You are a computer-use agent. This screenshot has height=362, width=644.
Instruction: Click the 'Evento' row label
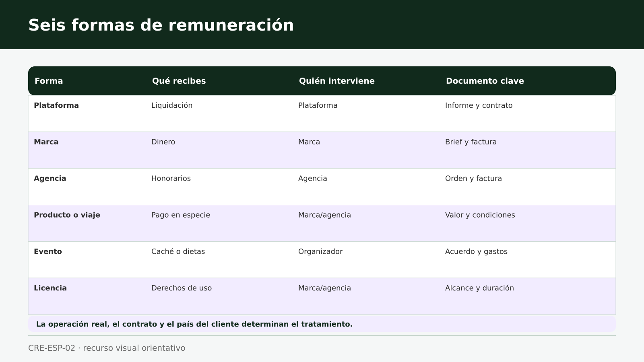pyautogui.click(x=47, y=252)
